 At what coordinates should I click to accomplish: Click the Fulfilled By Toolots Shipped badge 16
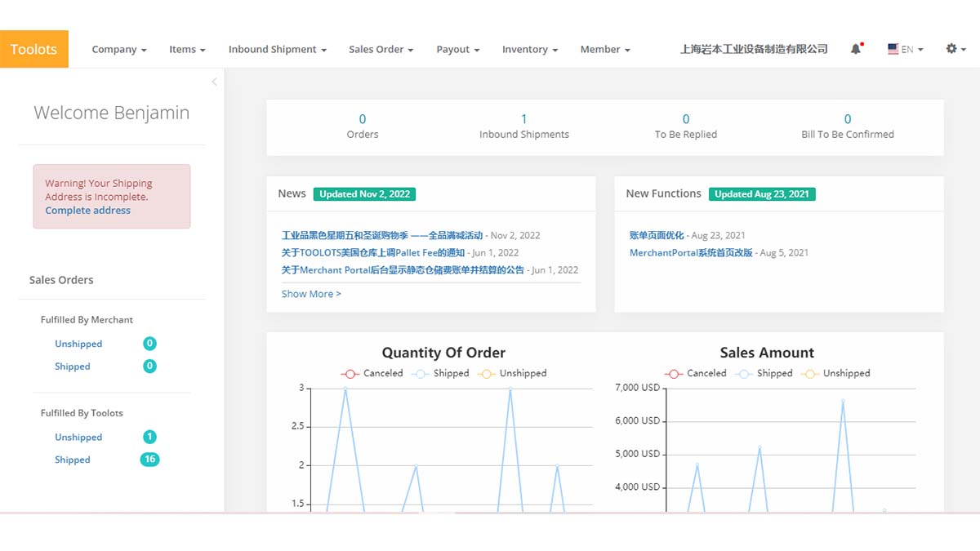(149, 460)
